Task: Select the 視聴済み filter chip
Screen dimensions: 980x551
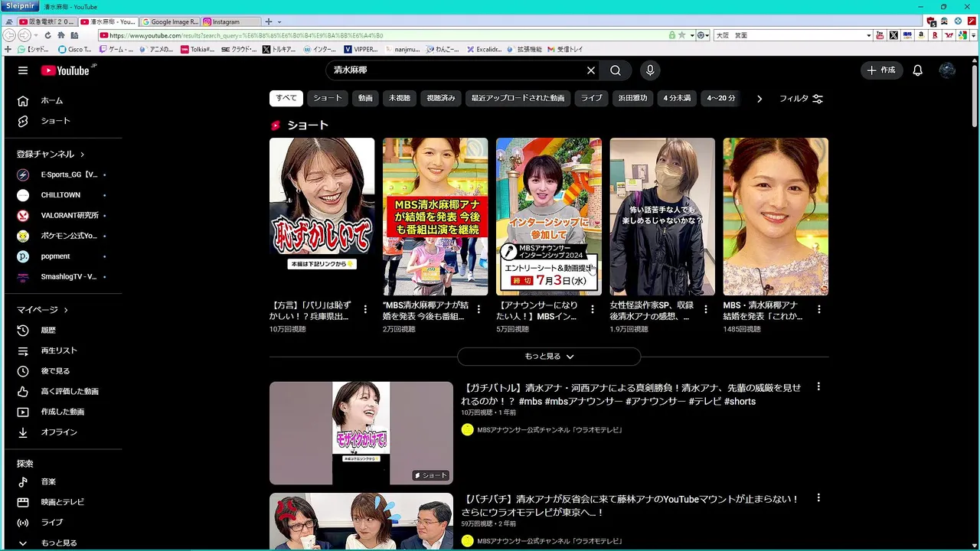Action: (x=440, y=98)
